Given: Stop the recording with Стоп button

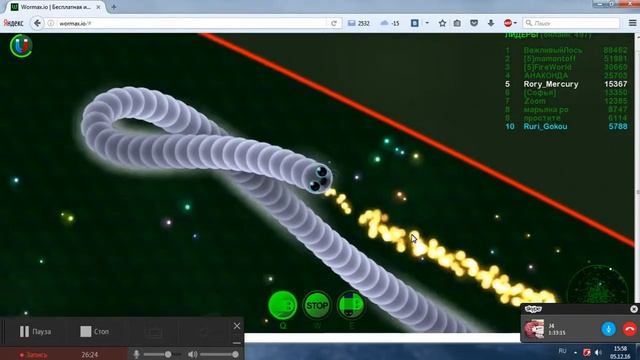Looking at the screenshot, I should 95,331.
